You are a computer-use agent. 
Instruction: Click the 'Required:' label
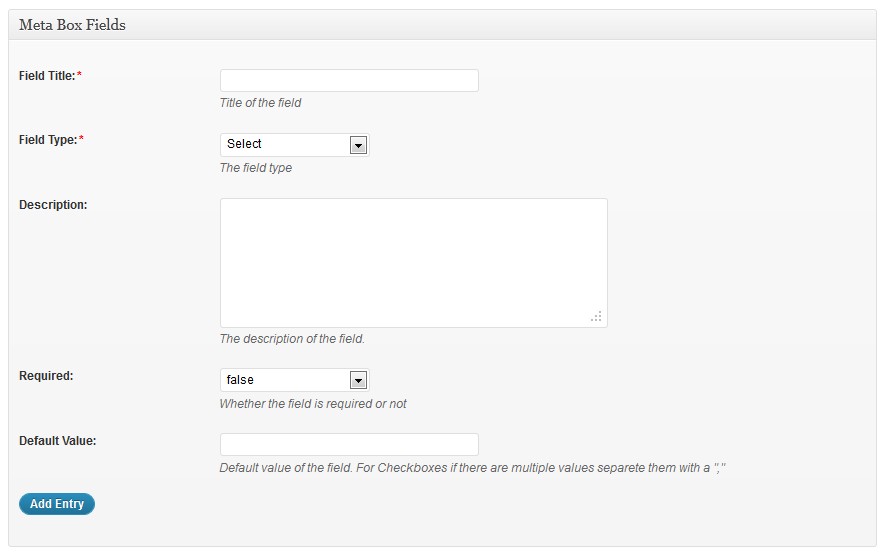point(46,376)
